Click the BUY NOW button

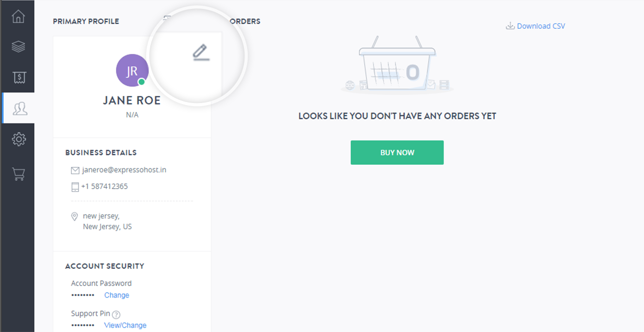397,153
